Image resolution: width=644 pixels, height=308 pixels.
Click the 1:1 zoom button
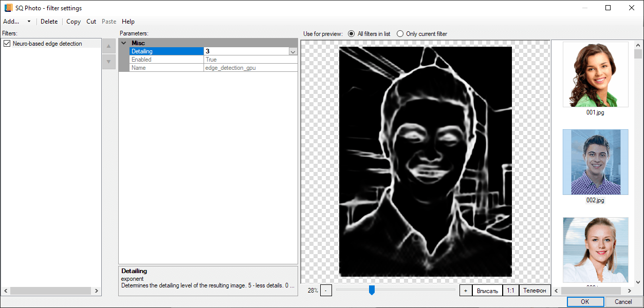(510, 291)
